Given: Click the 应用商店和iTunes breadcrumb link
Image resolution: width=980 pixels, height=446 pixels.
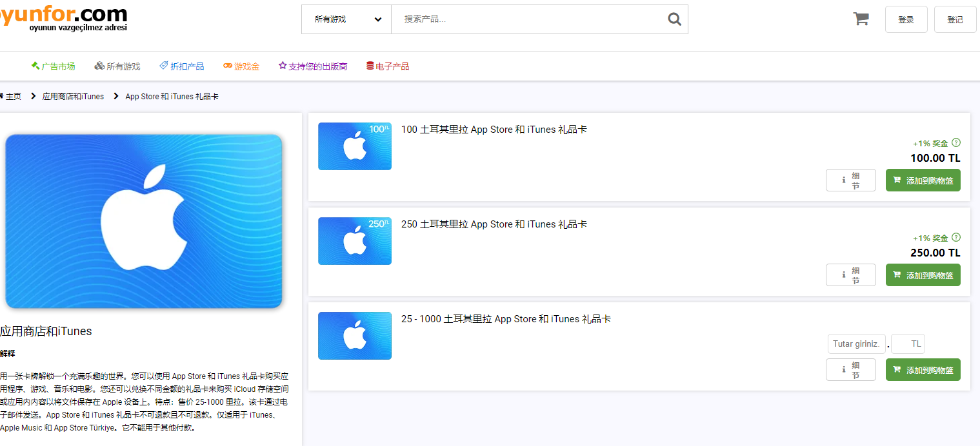Looking at the screenshot, I should 73,96.
